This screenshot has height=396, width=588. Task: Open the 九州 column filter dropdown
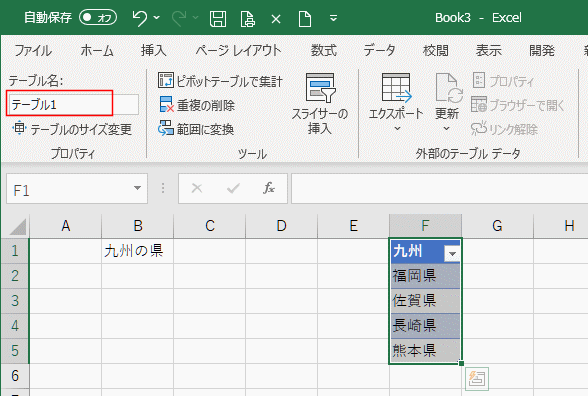(452, 254)
